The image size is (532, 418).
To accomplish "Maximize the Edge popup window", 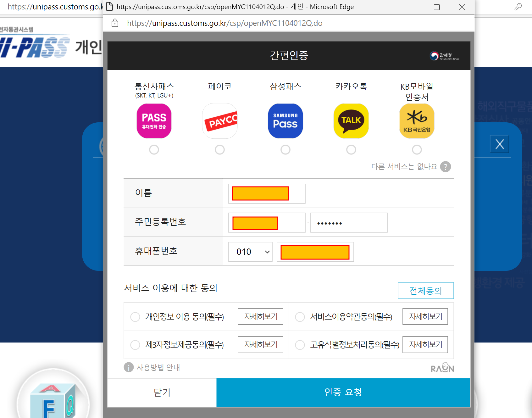I will (x=437, y=7).
